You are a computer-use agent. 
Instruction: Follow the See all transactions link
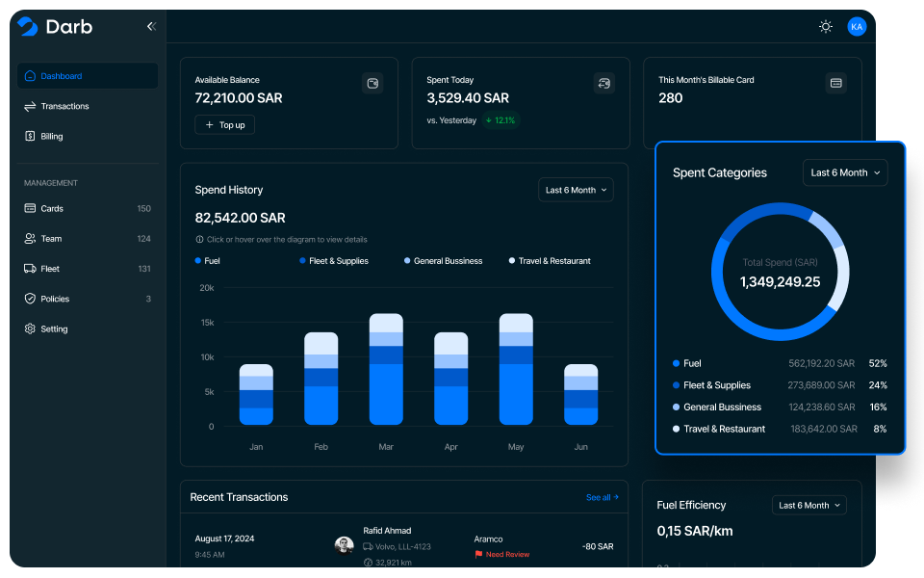coord(602,498)
